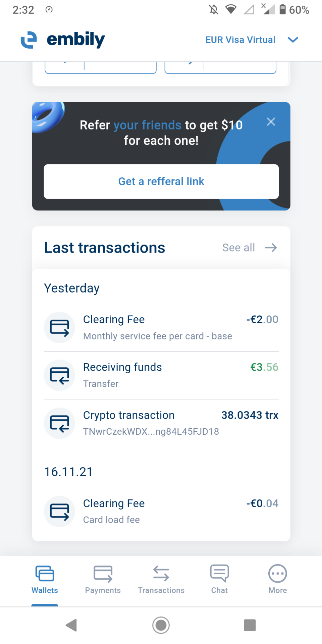Open the Monthly service Clearing Fee transaction

click(158, 327)
